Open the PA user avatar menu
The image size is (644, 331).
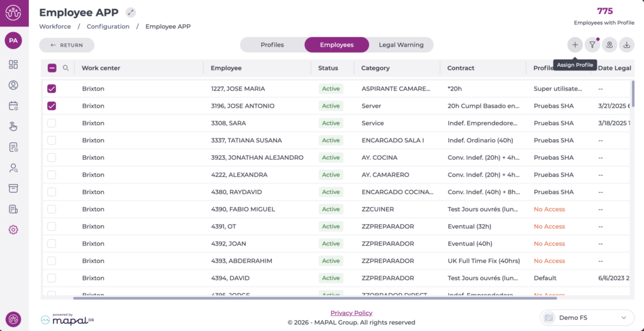click(x=13, y=40)
